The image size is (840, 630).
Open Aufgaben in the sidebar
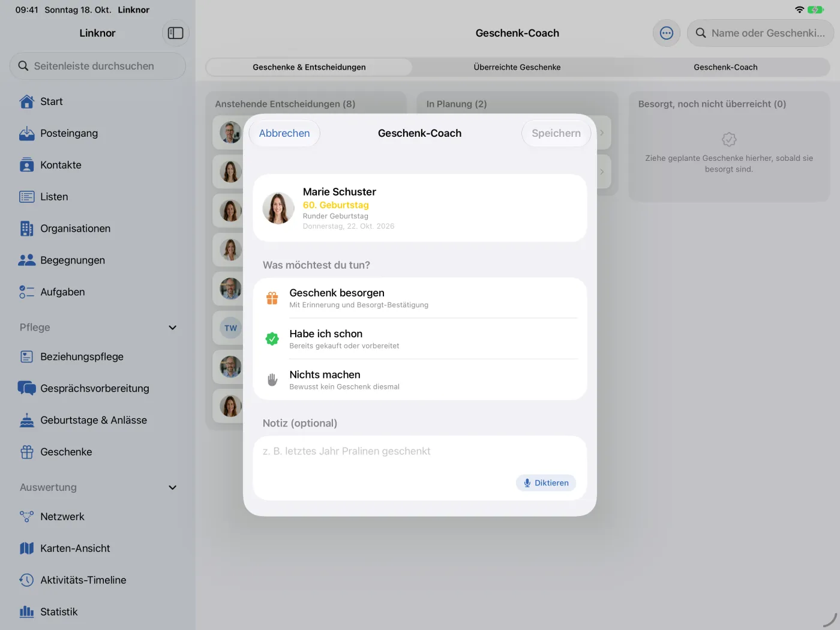point(98,292)
